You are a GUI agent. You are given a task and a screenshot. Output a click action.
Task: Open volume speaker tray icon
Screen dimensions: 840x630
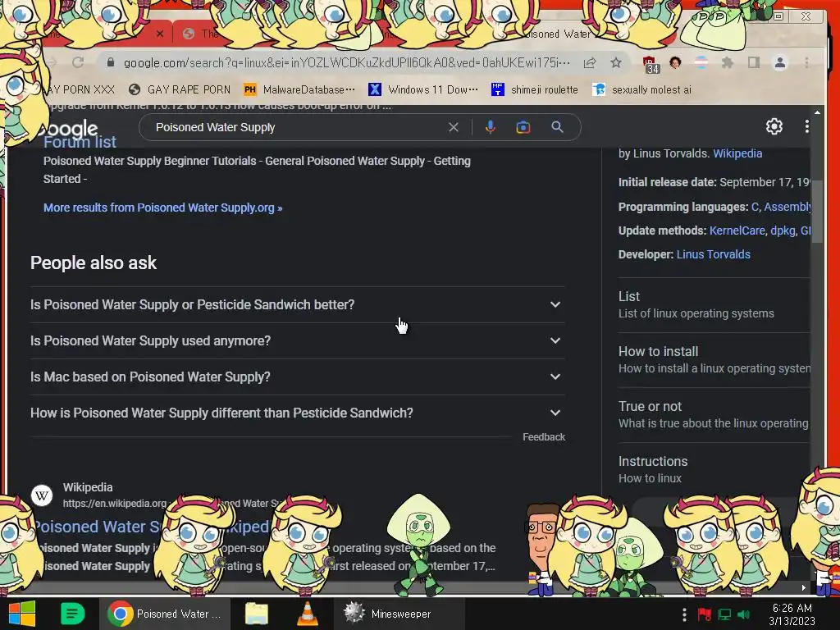point(743,614)
